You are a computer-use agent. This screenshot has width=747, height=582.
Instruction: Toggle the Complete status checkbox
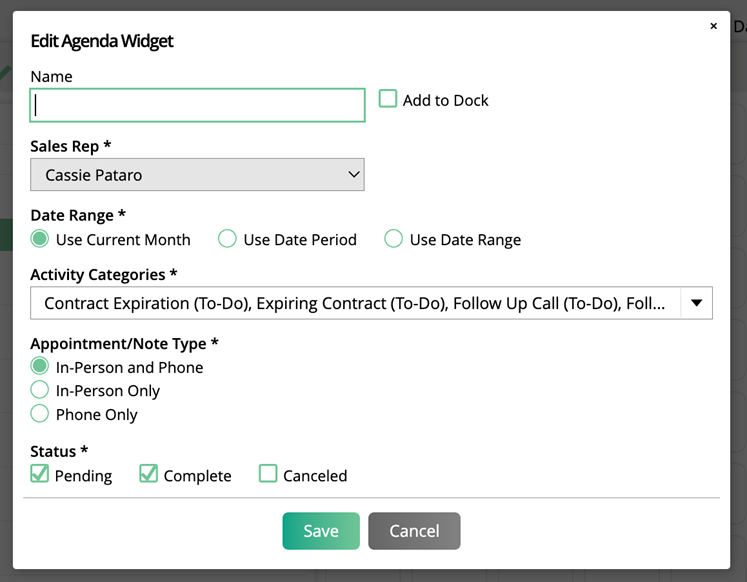coord(148,474)
